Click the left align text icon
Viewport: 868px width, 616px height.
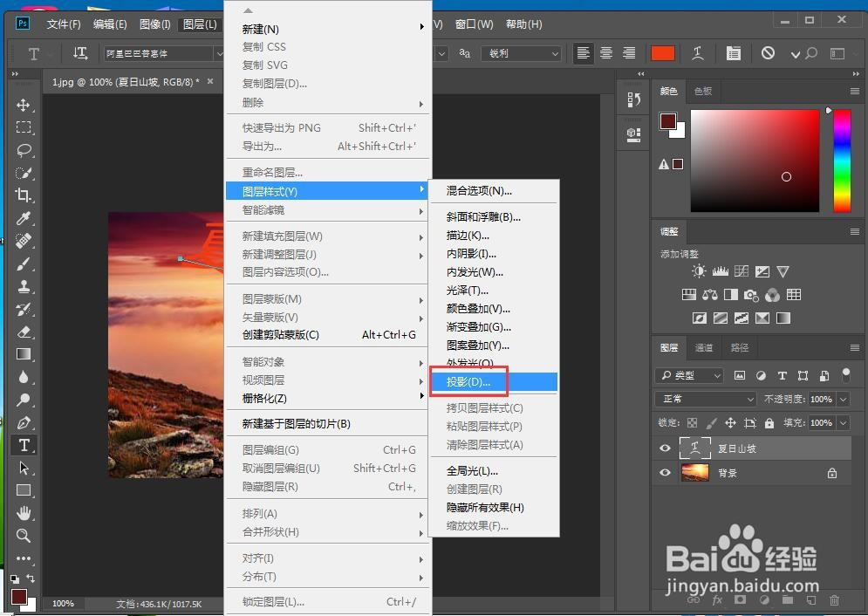(x=583, y=53)
